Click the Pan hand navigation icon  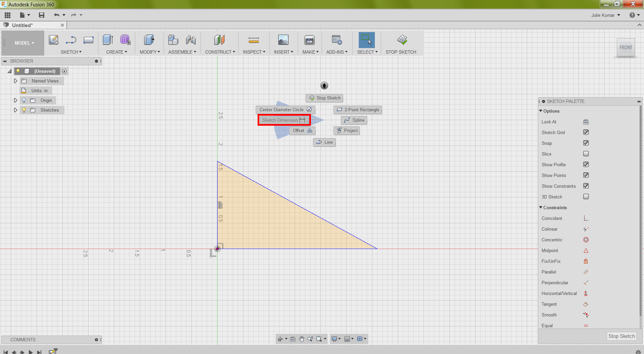pos(302,339)
